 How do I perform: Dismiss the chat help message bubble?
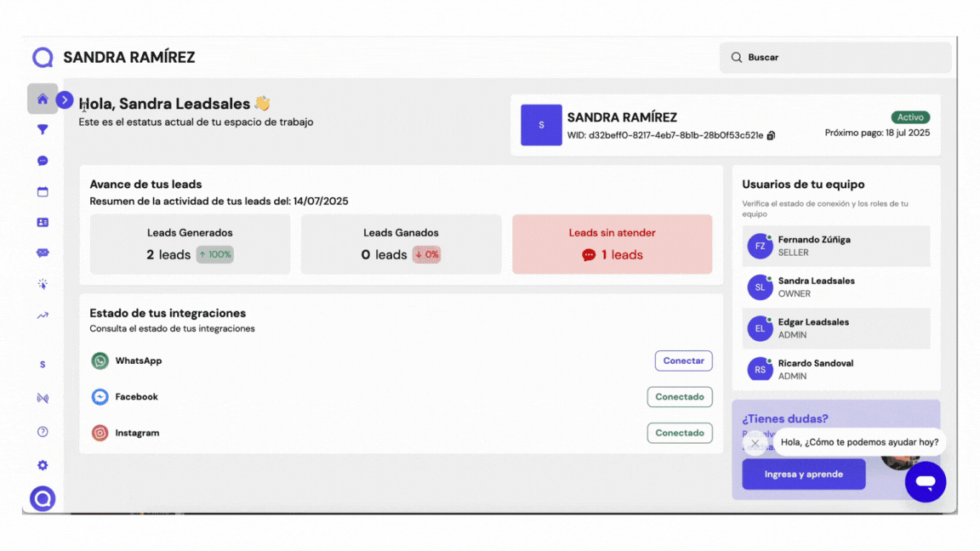point(755,443)
